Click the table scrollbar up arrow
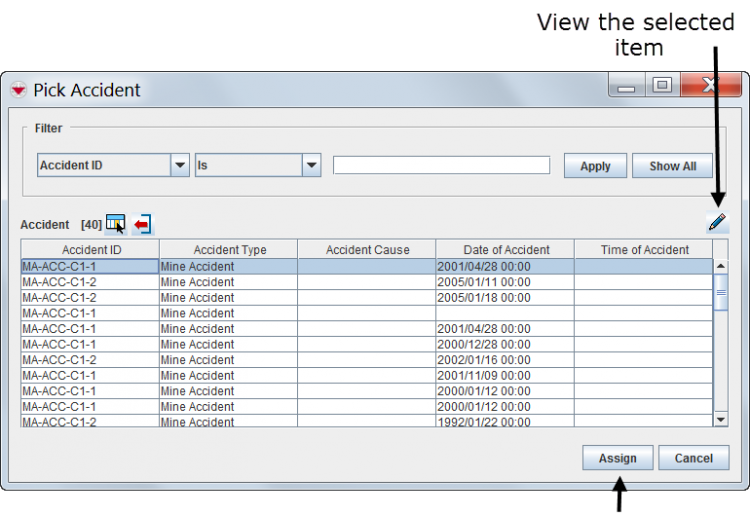 tap(721, 266)
